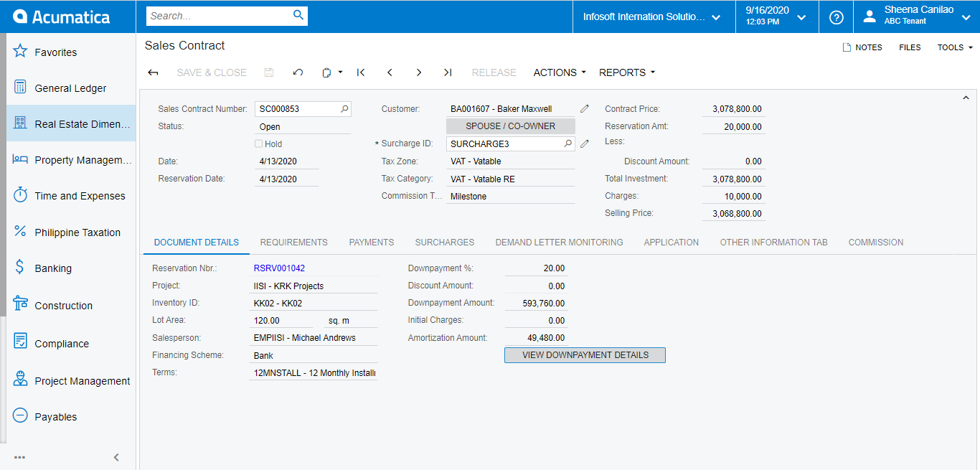Image resolution: width=980 pixels, height=470 pixels.
Task: Open reservation link RSRV001042
Action: pyautogui.click(x=279, y=268)
